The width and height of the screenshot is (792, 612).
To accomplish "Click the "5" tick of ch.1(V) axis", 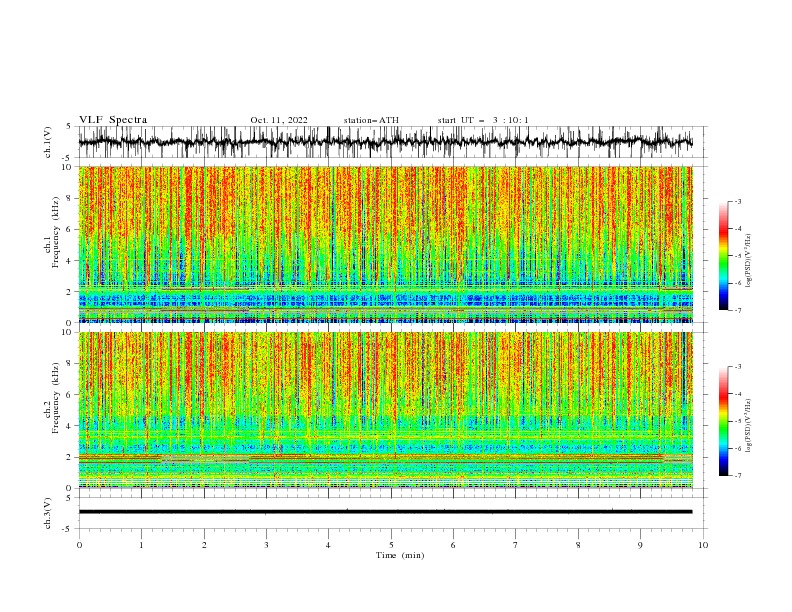I will 69,127.
